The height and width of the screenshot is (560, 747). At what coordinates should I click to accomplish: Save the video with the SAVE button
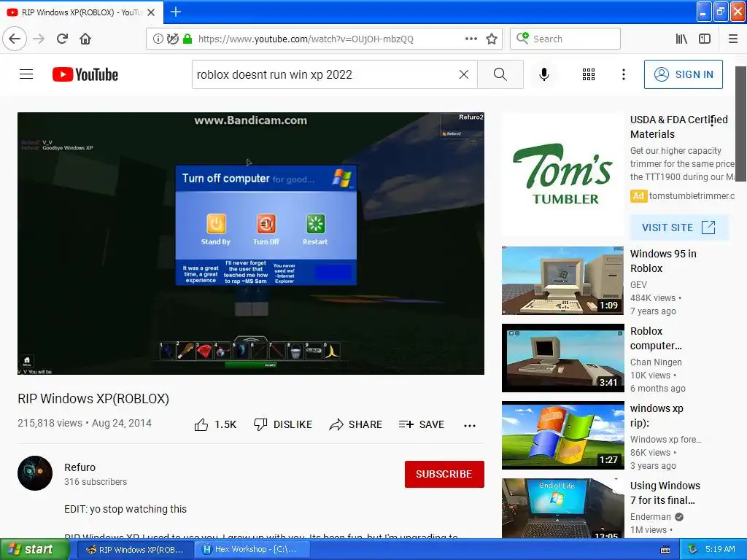click(422, 424)
